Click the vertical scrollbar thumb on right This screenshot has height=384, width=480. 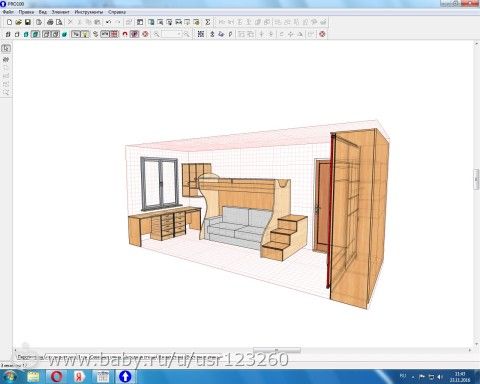point(477,180)
